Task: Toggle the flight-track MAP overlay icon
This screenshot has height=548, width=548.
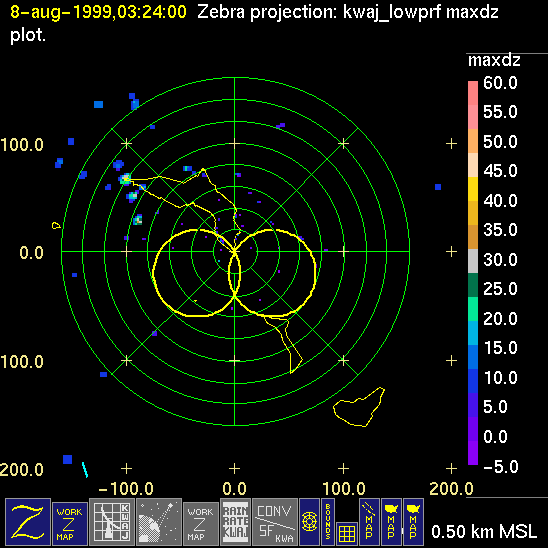Action: click(x=369, y=522)
